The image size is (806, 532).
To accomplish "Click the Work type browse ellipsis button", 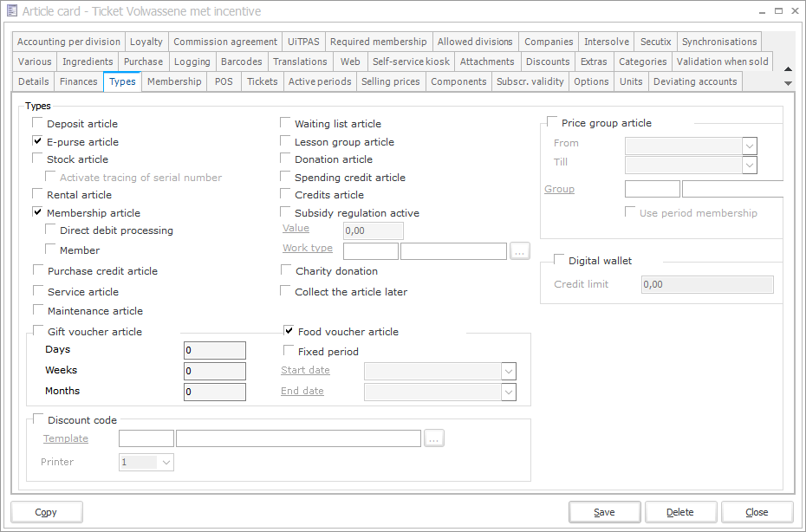I will click(x=519, y=251).
